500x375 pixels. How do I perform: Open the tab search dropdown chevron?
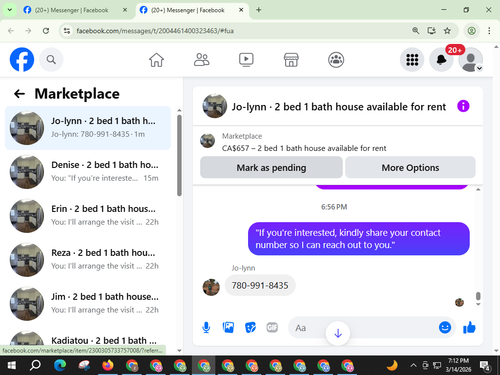[x=10, y=10]
